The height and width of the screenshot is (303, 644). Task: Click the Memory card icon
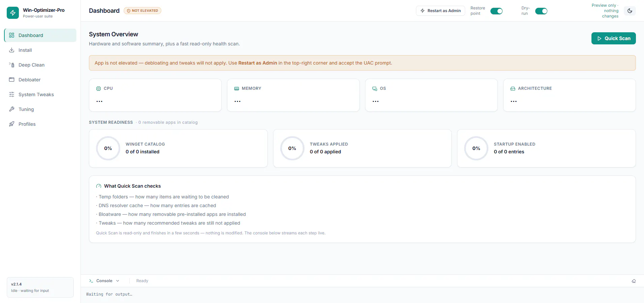click(236, 88)
